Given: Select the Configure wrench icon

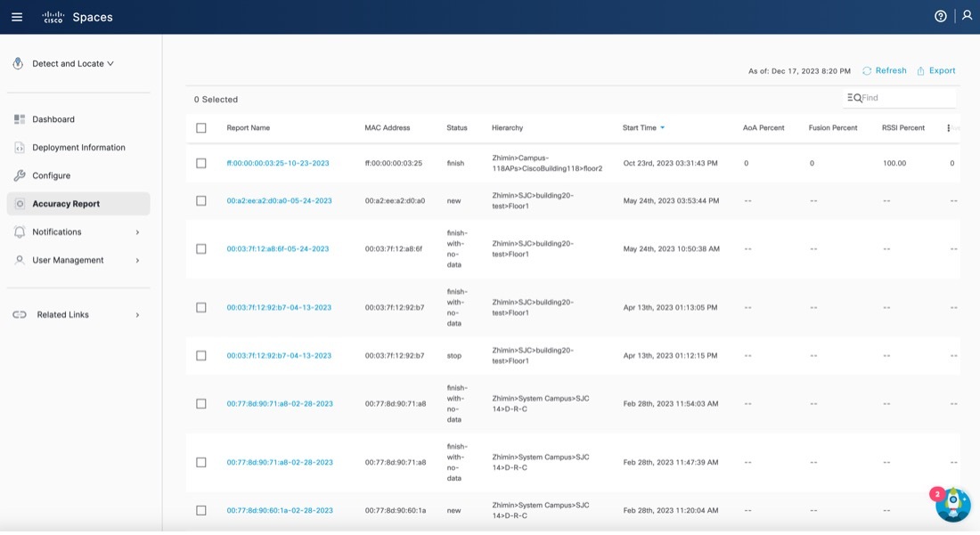Looking at the screenshot, I should click(x=18, y=175).
